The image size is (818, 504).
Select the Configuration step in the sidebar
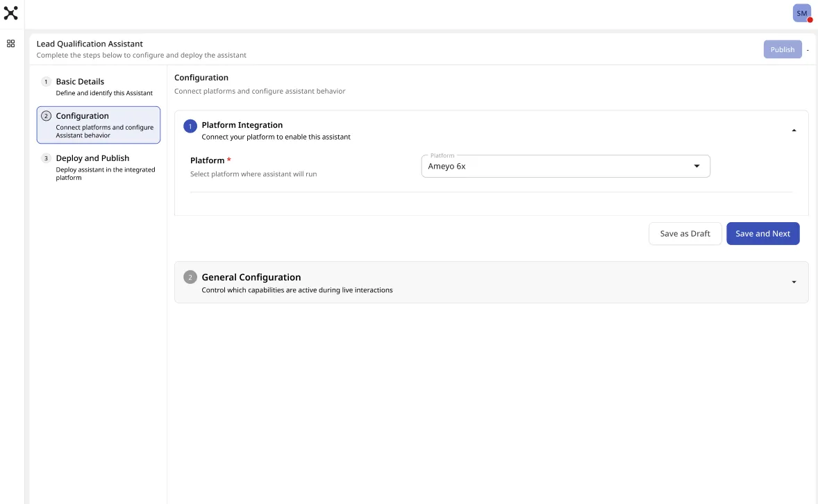tap(99, 125)
